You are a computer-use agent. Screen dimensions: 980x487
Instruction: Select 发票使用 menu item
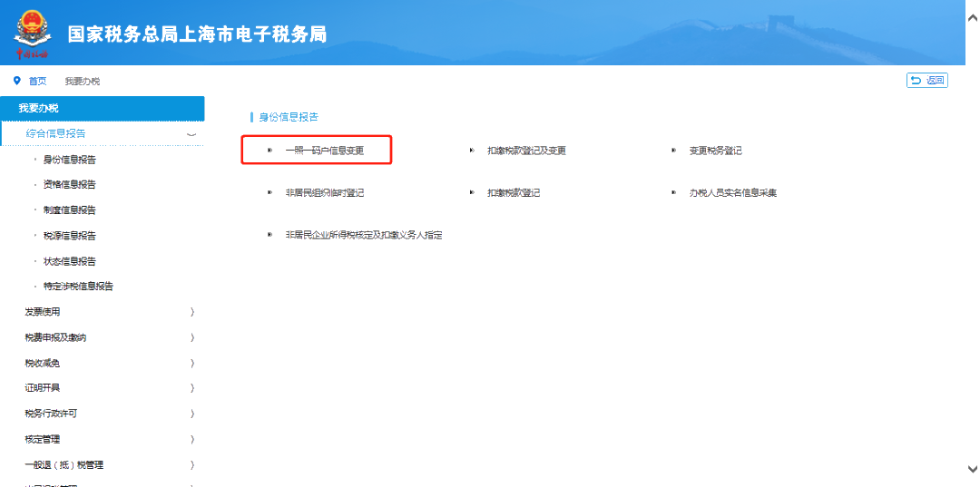pyautogui.click(x=43, y=312)
